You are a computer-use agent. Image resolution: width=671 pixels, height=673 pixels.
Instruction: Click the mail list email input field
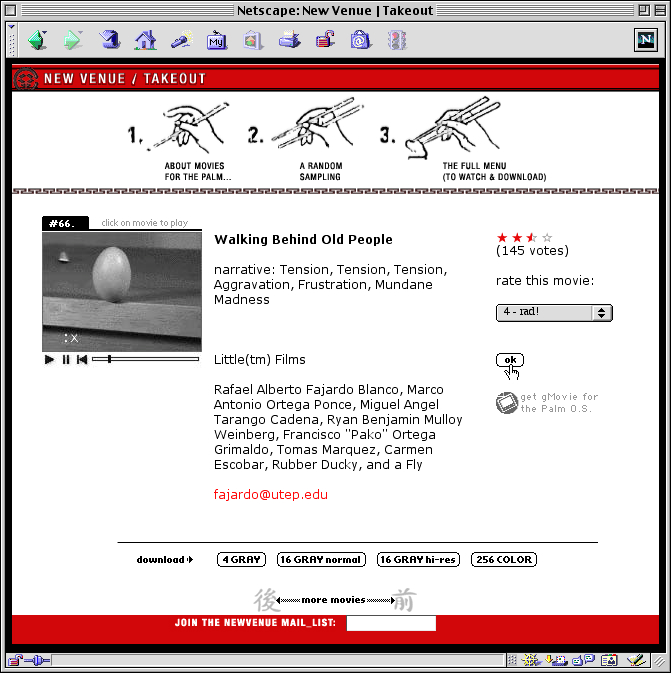click(391, 623)
